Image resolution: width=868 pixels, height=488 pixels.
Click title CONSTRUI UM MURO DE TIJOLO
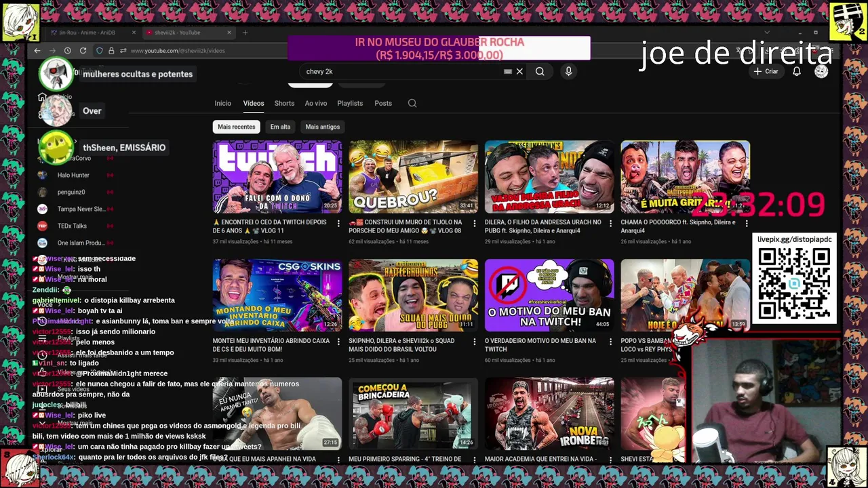coord(406,226)
